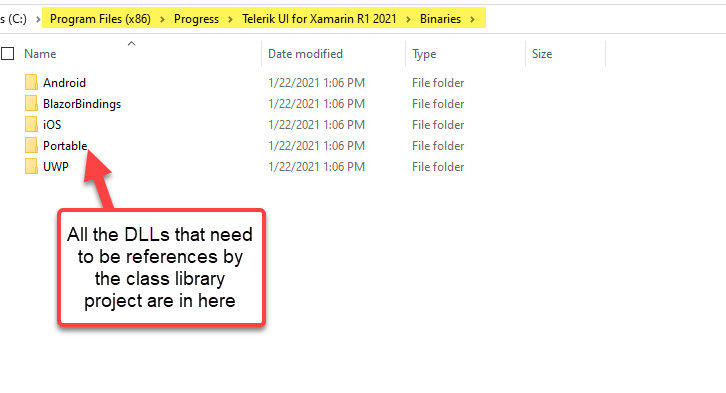The image size is (726, 393).
Task: Click File folder type in Portable row
Action: [x=438, y=145]
